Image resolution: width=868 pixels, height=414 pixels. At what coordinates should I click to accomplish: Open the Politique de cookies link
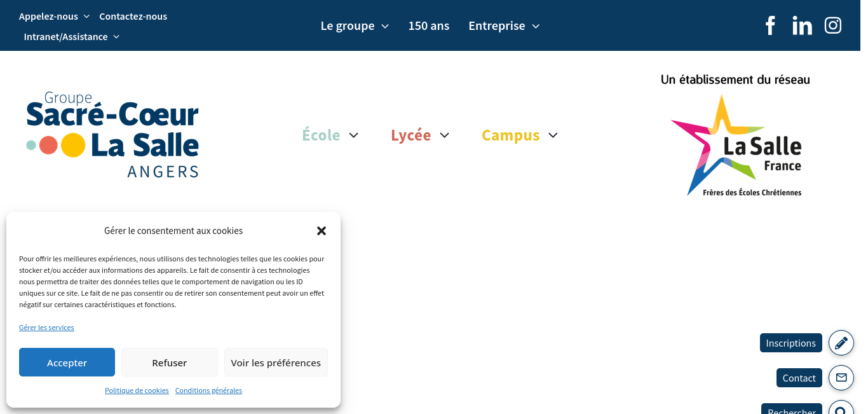(137, 390)
